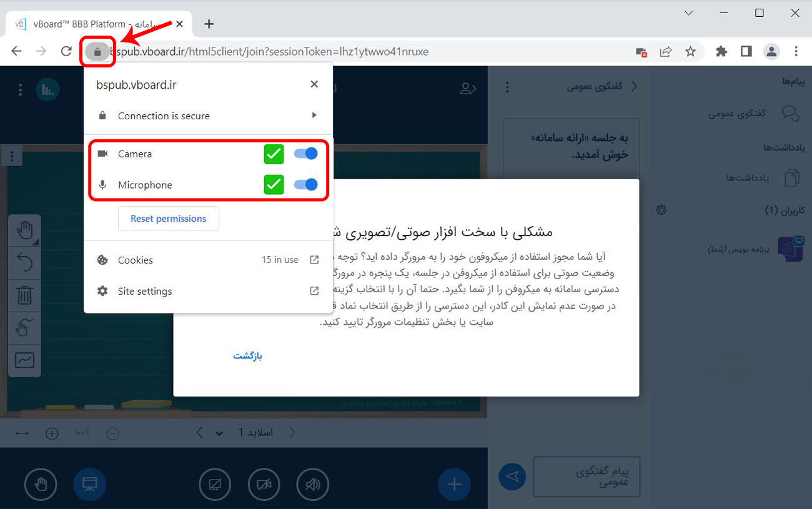This screenshot has height=509, width=812.
Task: Expand Connection is secure details arrow
Action: [314, 116]
